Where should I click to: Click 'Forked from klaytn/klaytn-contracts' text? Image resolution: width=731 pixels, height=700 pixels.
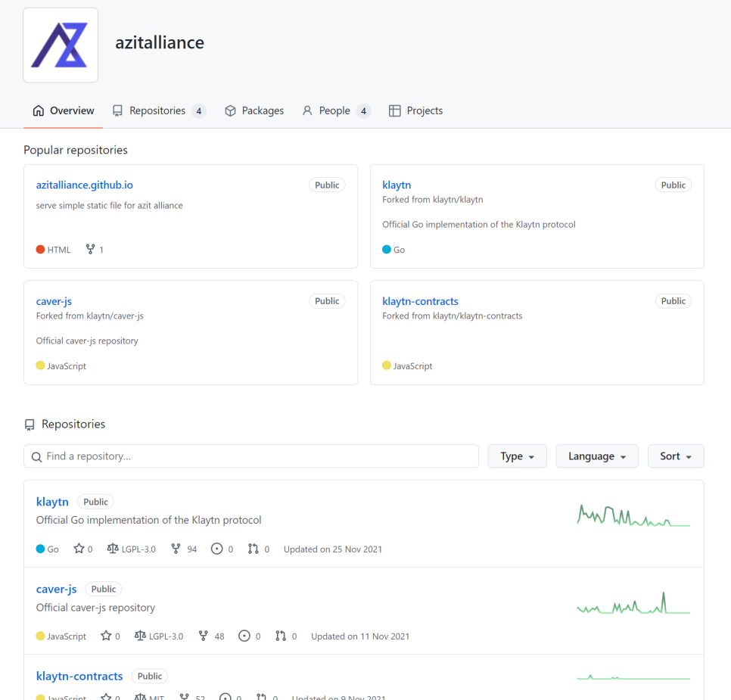click(x=453, y=316)
